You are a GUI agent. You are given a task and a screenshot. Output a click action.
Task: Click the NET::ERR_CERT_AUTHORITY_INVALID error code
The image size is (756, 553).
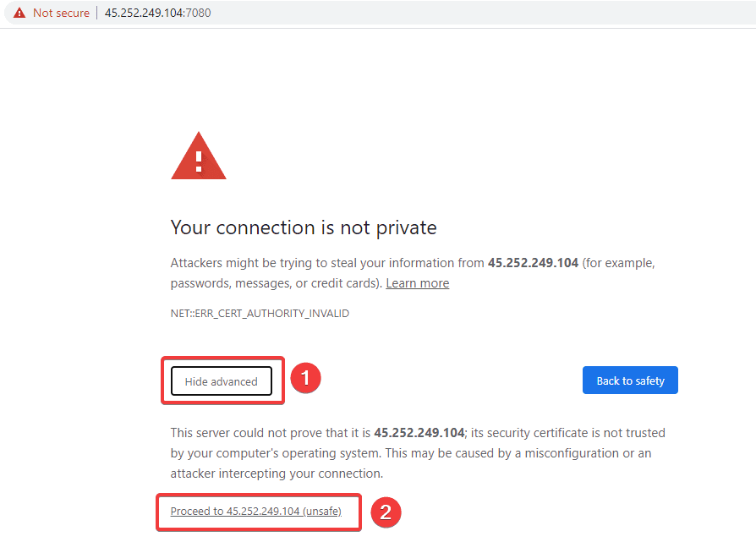260,314
